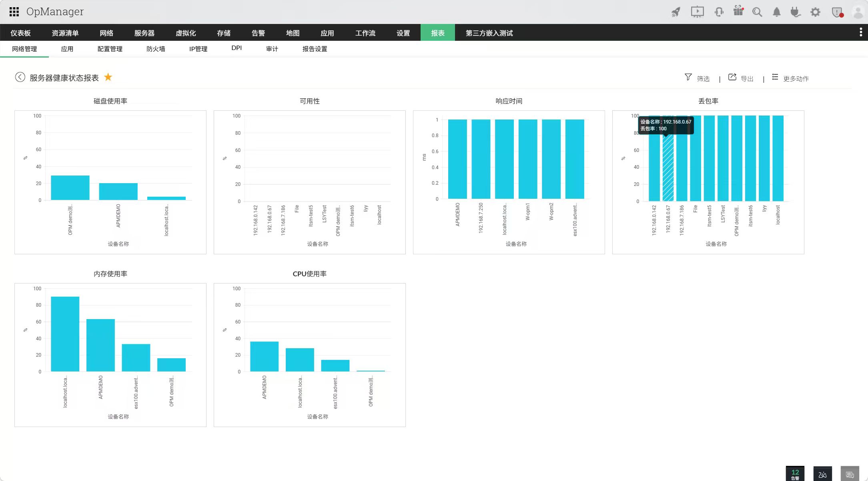Click the tallest bar in 内存使用率 chart
This screenshot has width=868, height=481.
click(x=65, y=334)
